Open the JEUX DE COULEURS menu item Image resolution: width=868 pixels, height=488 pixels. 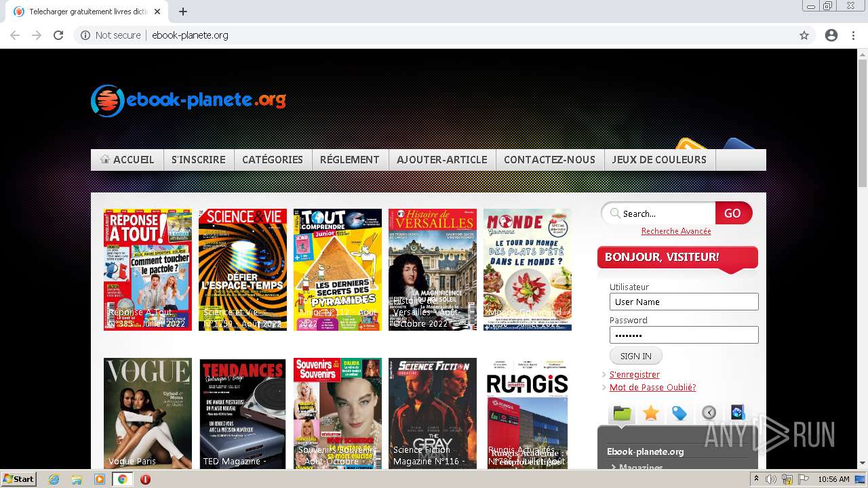659,160
